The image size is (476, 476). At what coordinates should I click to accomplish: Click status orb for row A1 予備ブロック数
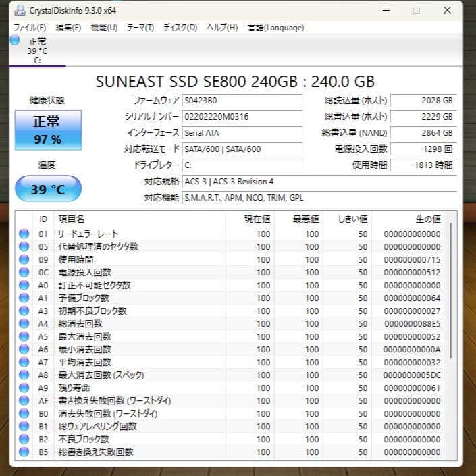click(x=24, y=298)
